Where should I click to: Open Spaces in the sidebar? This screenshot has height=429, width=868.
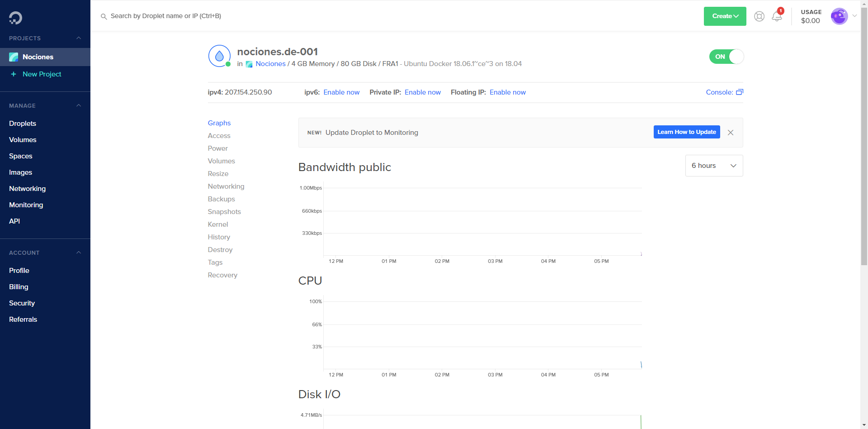tap(21, 156)
